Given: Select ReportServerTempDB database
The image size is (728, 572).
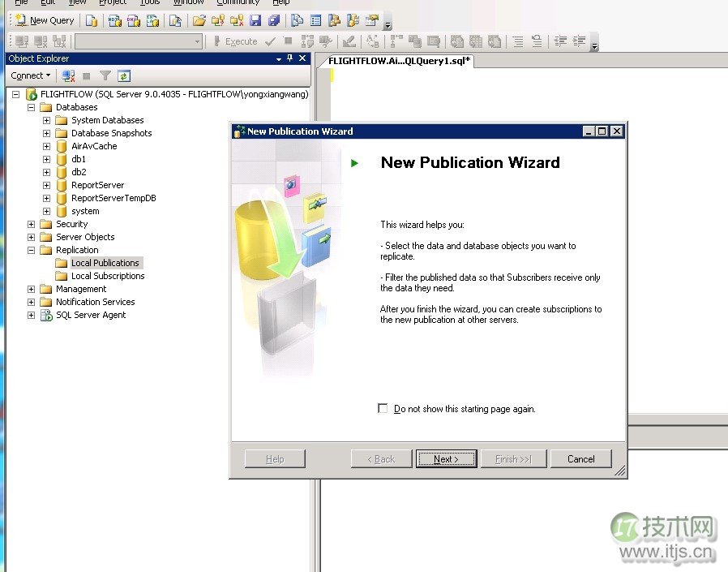Looking at the screenshot, I should (113, 198).
